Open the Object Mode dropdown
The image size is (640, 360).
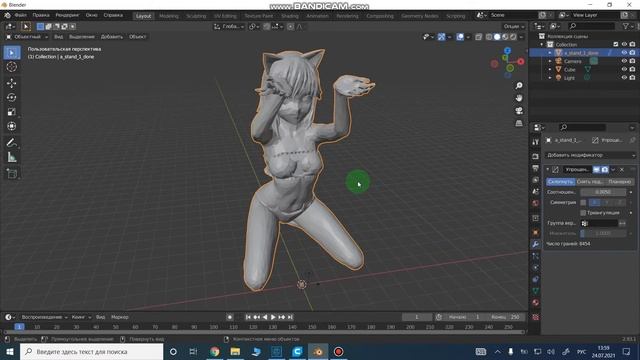pos(27,37)
